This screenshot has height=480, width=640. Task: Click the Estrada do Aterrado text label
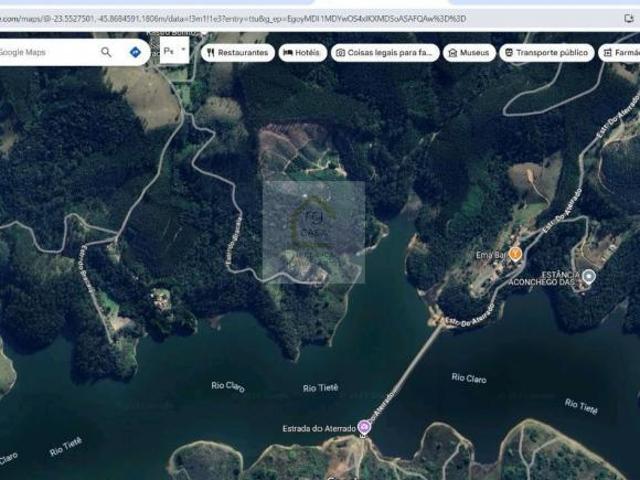[318, 429]
